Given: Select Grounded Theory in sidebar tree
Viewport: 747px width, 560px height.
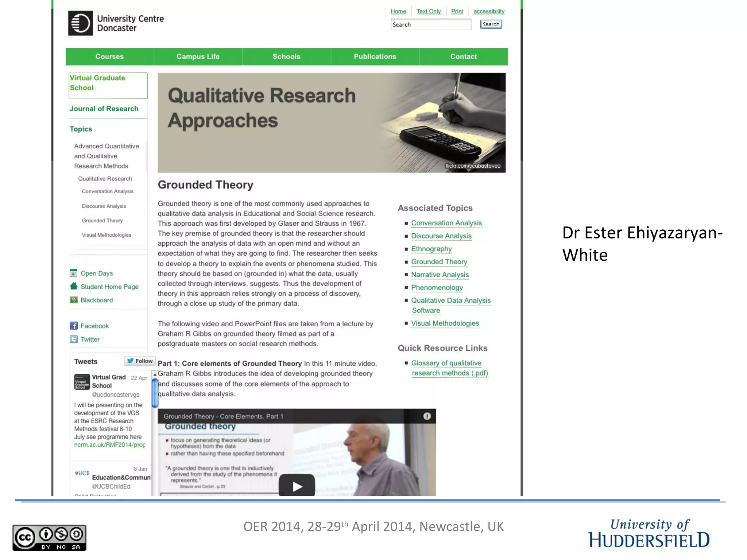Looking at the screenshot, I should (x=102, y=221).
